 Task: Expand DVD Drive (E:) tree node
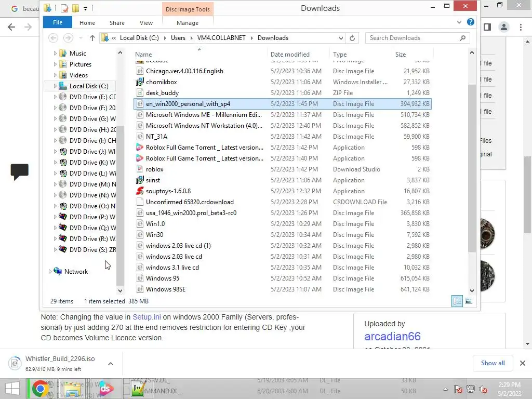pyautogui.click(x=55, y=97)
